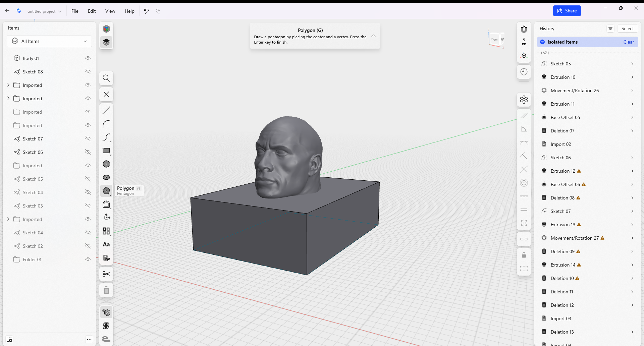
Task: Open the settings gear icon
Action: pos(524,100)
